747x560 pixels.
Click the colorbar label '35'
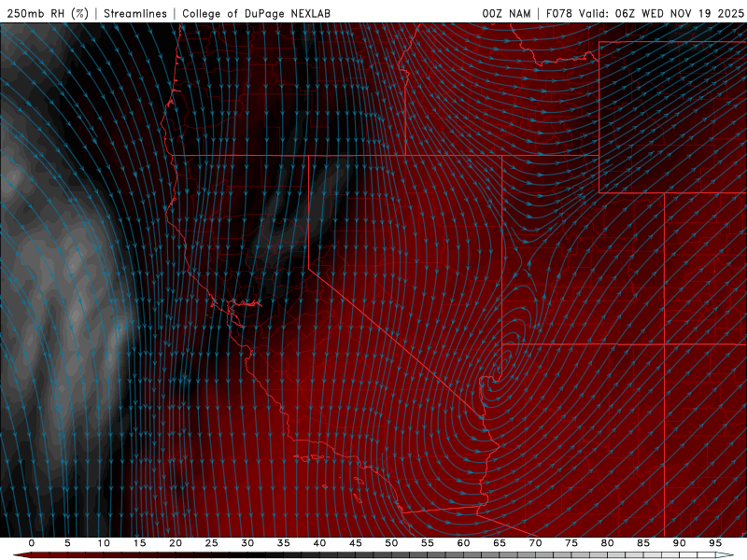pyautogui.click(x=284, y=543)
